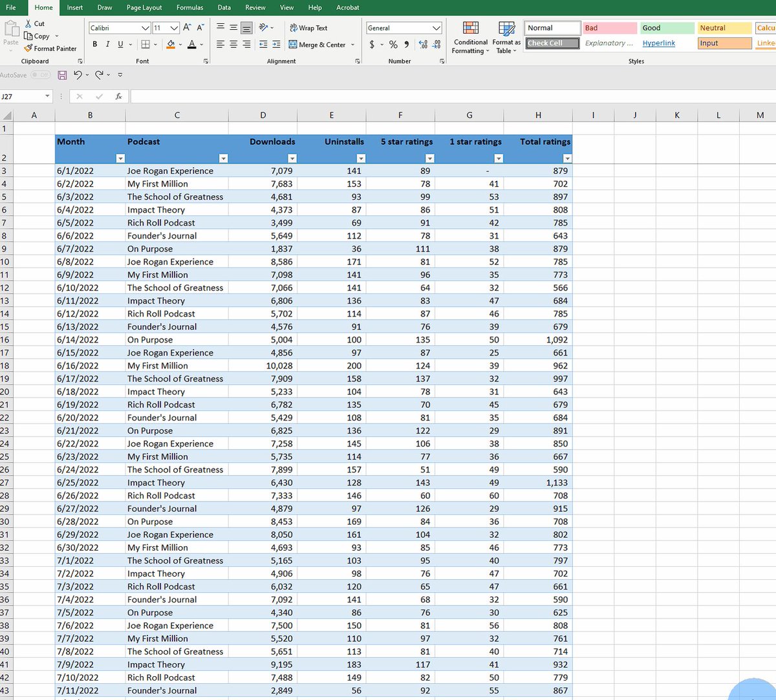Click the Cut scissors icon
Viewport: 776px width, 700px height.
tap(28, 24)
